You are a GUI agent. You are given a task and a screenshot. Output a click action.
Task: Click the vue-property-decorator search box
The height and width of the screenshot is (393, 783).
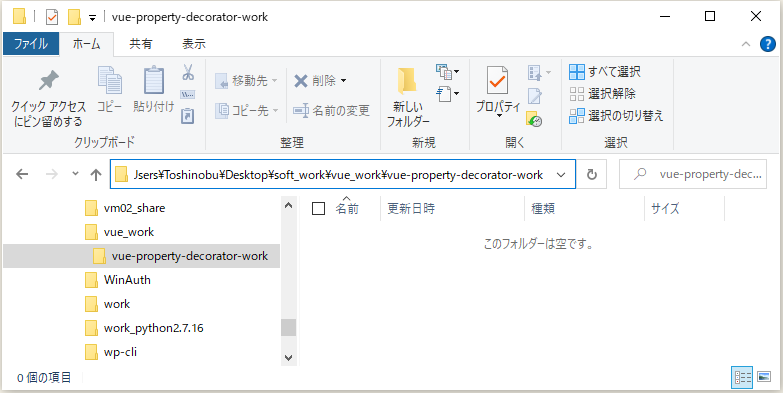click(x=693, y=174)
